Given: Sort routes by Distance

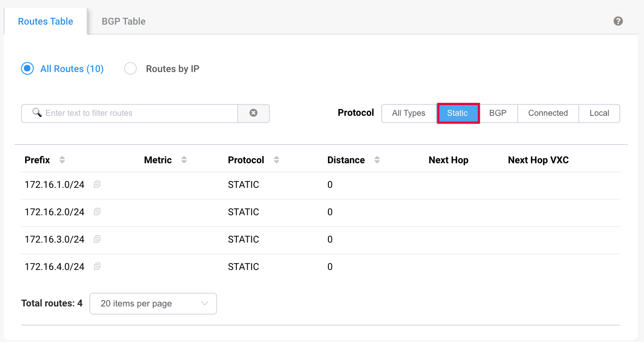Looking at the screenshot, I should coord(377,160).
